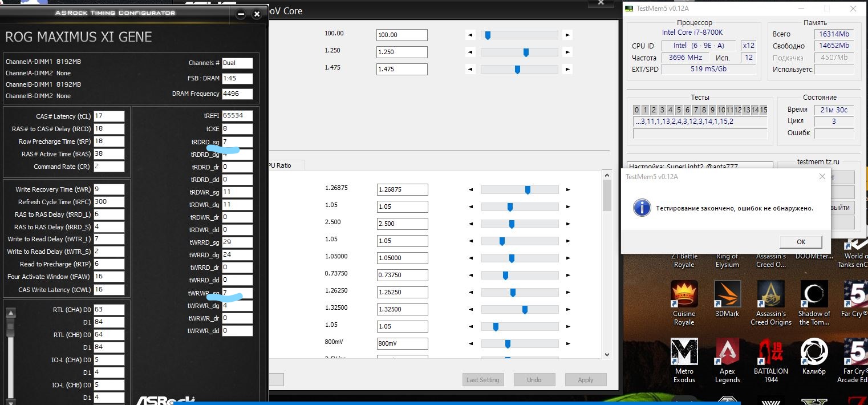The width and height of the screenshot is (868, 405).
Task: Click the slider handle on the 1.250 row
Action: [x=526, y=52]
